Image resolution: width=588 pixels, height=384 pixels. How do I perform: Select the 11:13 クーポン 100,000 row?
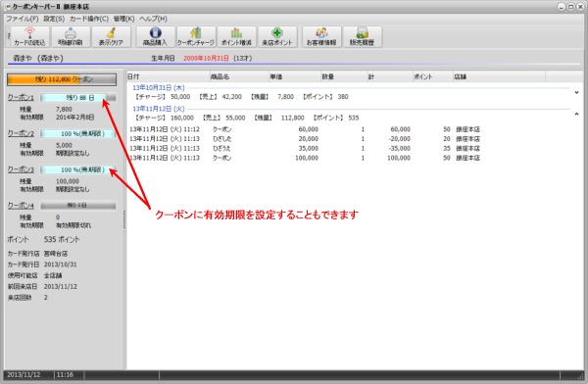pos(305,158)
